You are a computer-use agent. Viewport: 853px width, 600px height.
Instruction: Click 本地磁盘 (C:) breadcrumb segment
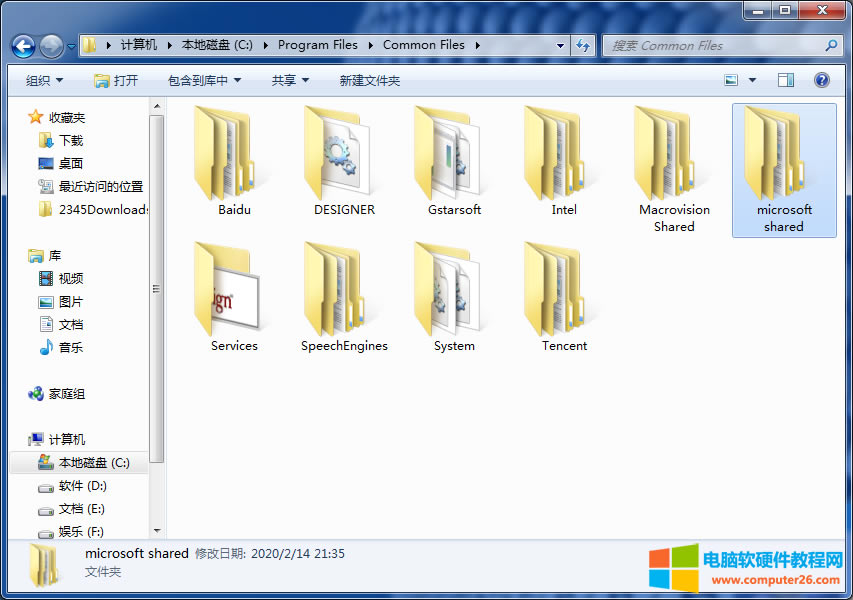point(217,45)
